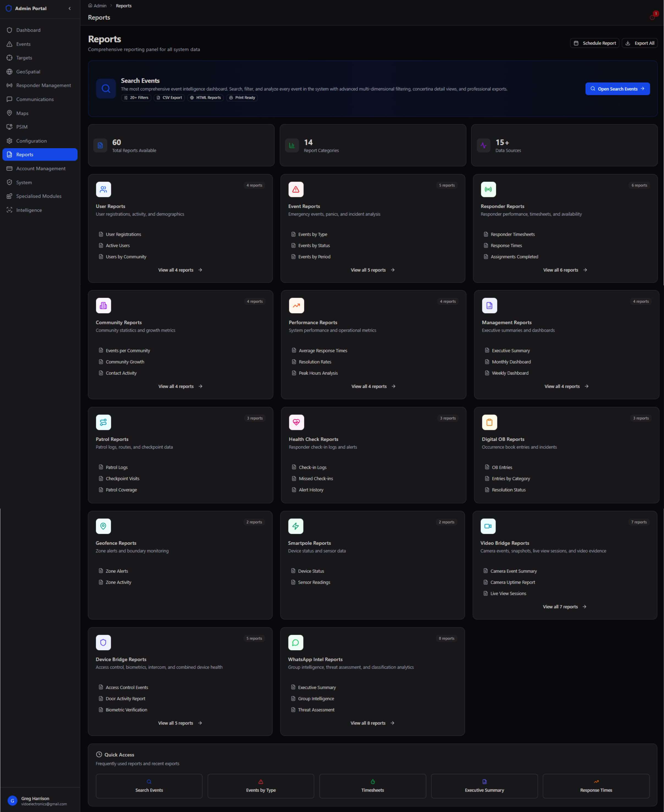This screenshot has height=812, width=664.
Task: Open Timesheets quick access tile
Action: click(x=373, y=786)
